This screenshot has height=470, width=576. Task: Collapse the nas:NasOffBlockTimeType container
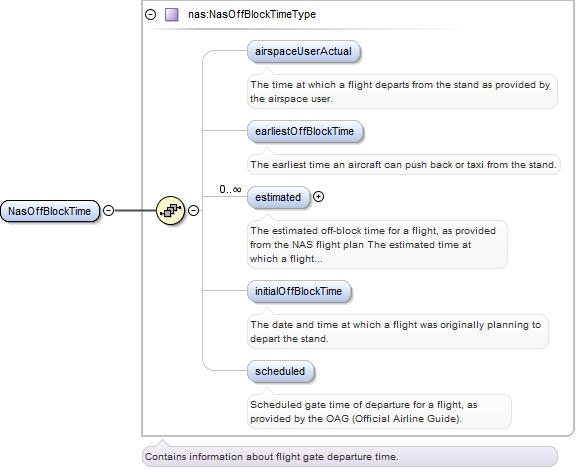pyautogui.click(x=151, y=14)
